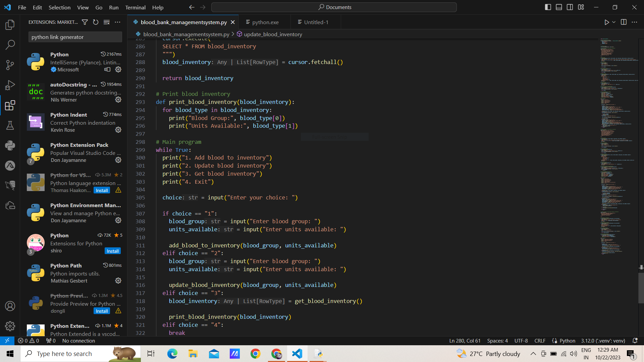Toggle the bottom panel visibility

point(559,7)
